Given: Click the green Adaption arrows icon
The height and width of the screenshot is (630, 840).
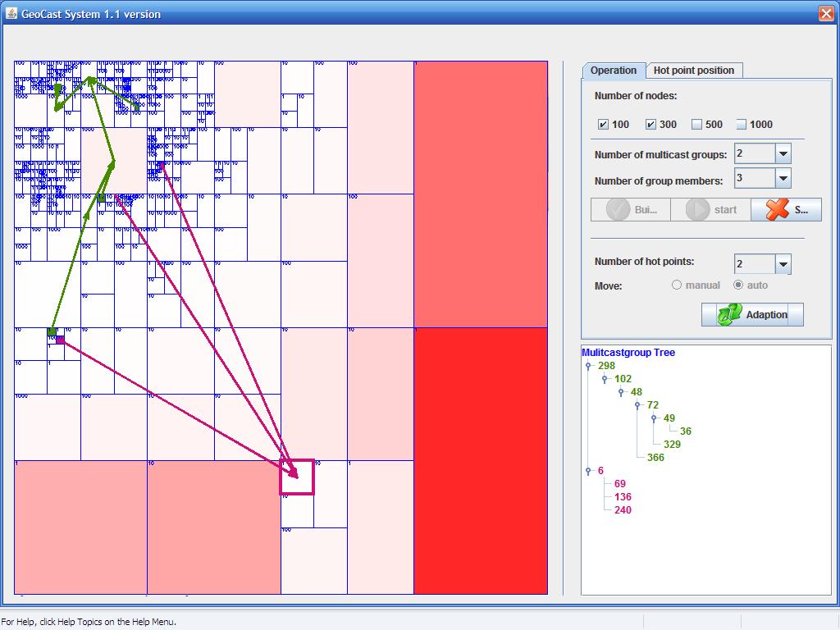Looking at the screenshot, I should pos(729,315).
